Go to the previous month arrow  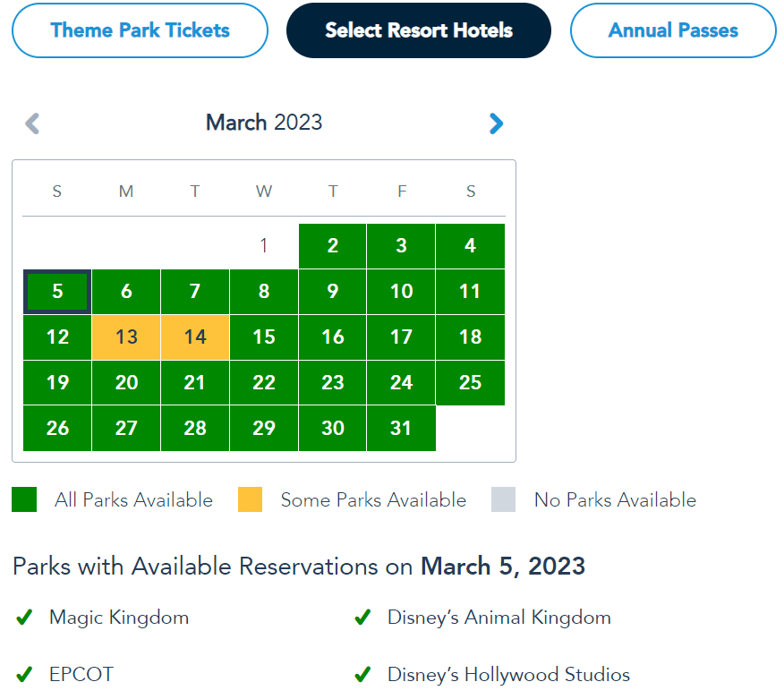(32, 124)
